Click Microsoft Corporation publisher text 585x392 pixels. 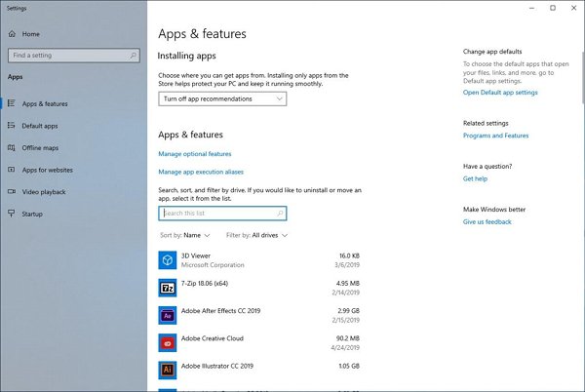tap(213, 265)
